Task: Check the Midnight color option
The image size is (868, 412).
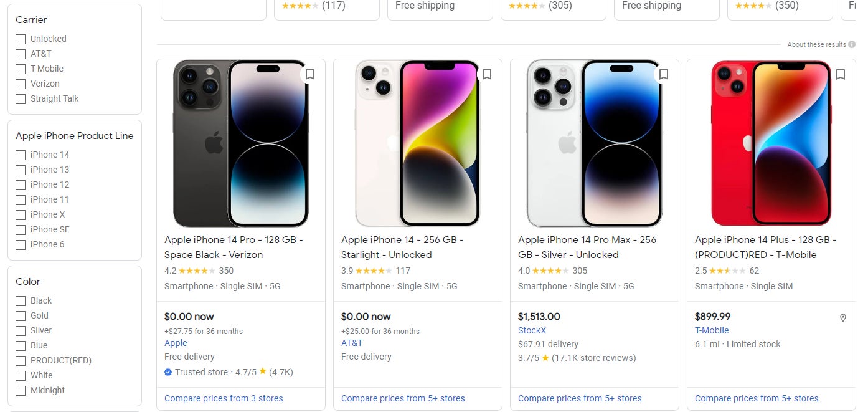Action: click(20, 390)
